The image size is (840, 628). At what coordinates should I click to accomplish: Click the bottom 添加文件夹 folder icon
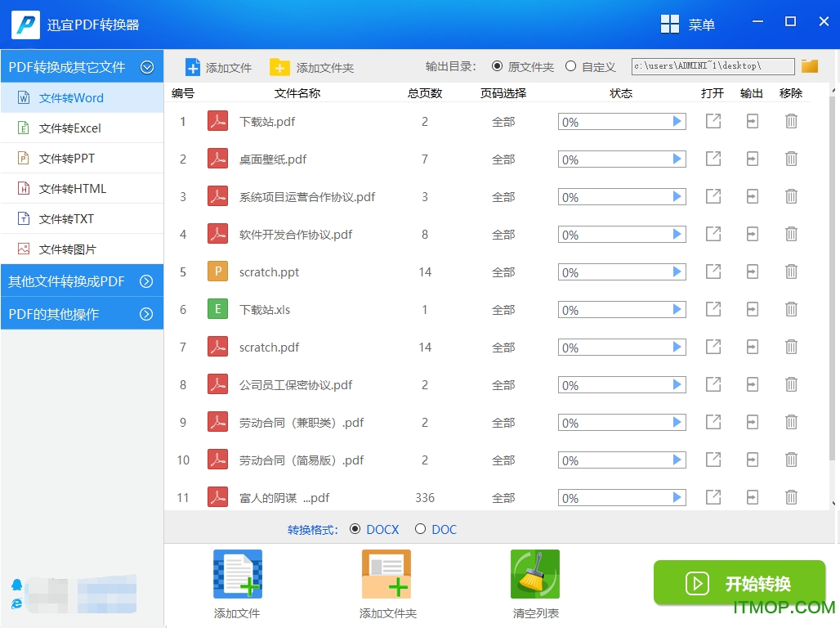[x=386, y=573]
